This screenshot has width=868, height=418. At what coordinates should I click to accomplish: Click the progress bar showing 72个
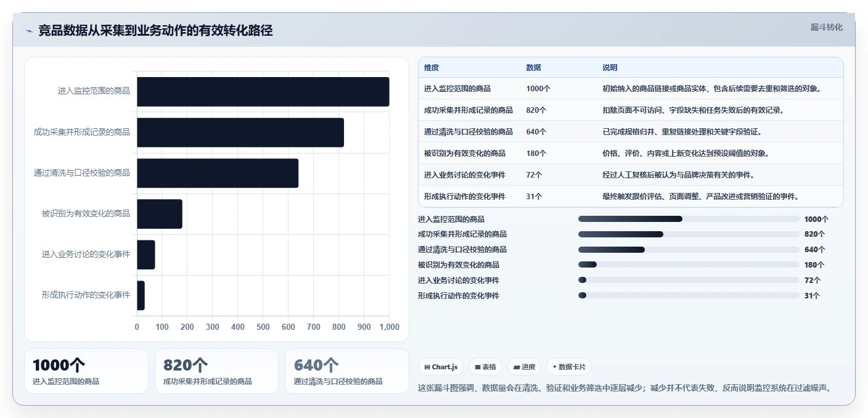point(689,280)
